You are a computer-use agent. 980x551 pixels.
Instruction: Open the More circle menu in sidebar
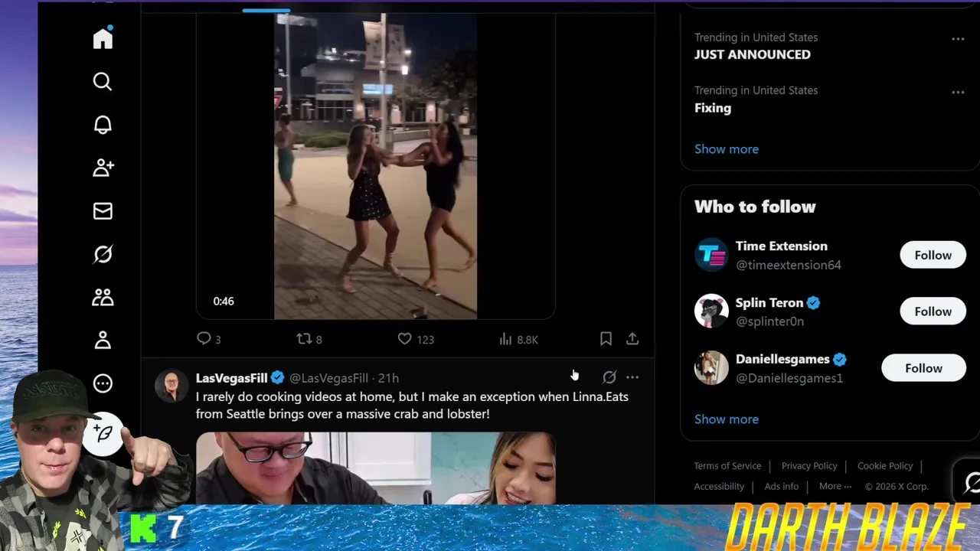click(x=103, y=383)
